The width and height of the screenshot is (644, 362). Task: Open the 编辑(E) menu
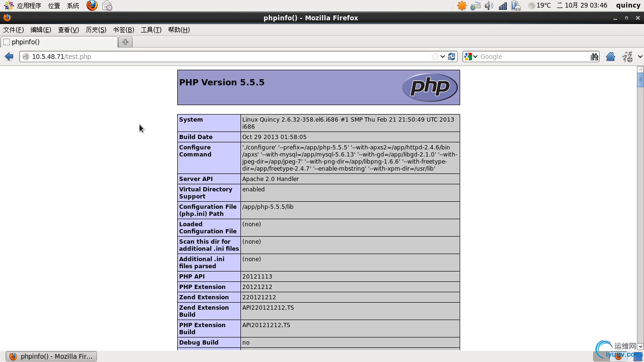[x=41, y=30]
